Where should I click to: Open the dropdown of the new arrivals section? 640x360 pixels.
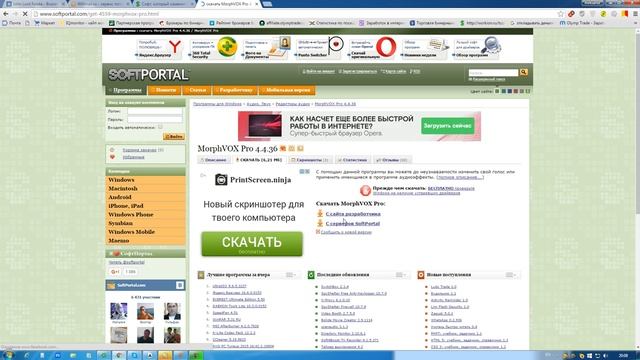point(511,275)
